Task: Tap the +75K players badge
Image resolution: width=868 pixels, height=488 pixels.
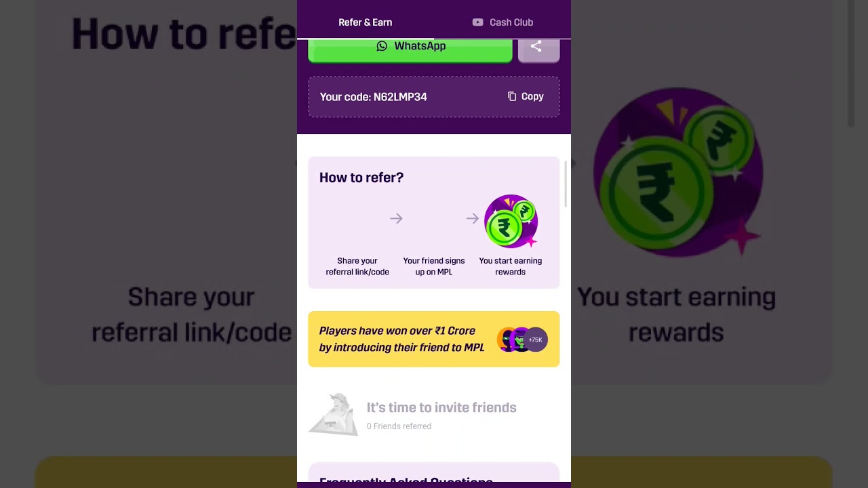Action: (x=535, y=340)
